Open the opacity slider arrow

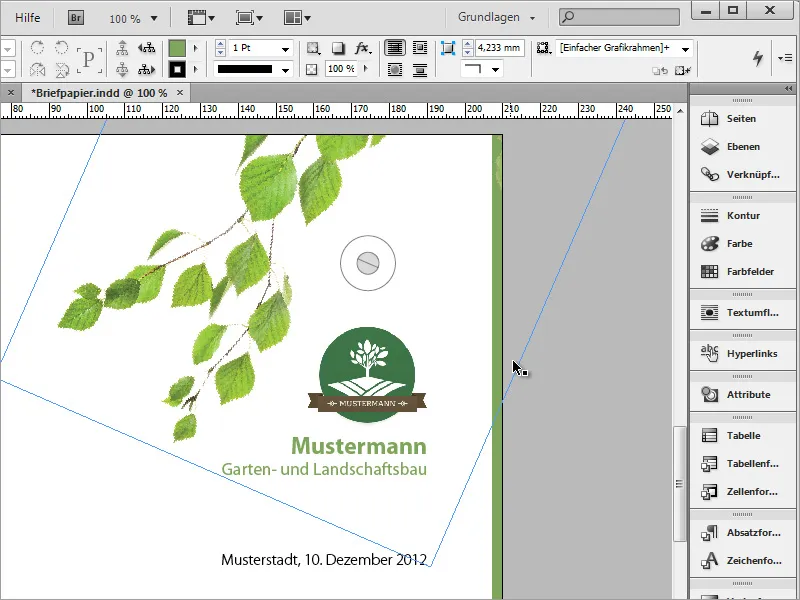tap(365, 68)
